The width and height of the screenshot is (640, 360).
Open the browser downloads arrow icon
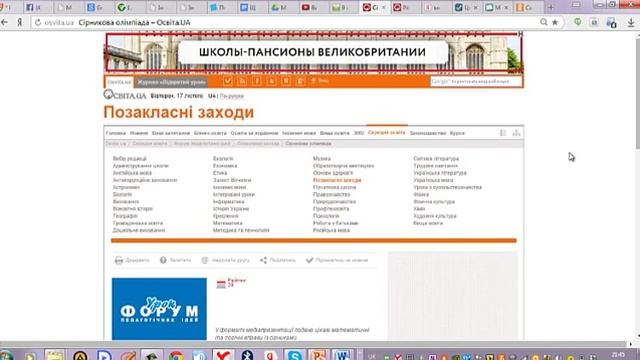(x=631, y=23)
